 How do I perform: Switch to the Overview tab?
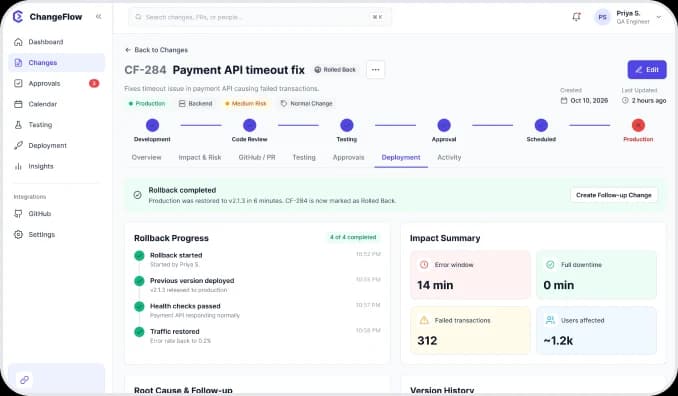coord(147,157)
